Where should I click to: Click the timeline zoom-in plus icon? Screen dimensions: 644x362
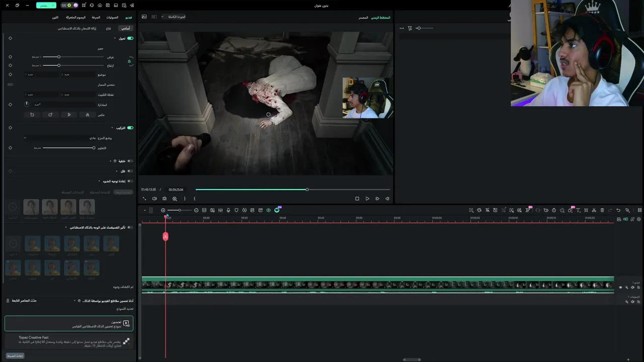[163, 210]
